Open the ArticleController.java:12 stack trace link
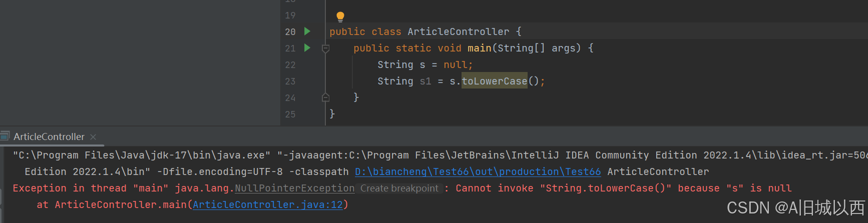The width and height of the screenshot is (868, 223). [x=268, y=204]
